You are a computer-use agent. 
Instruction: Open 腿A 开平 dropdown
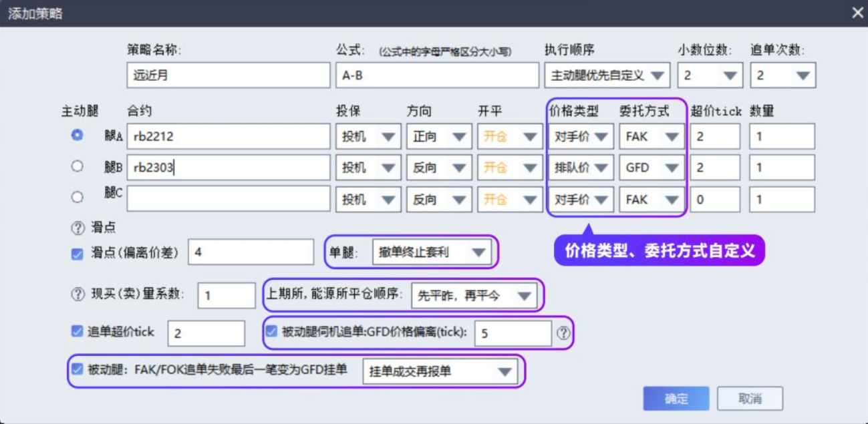(x=510, y=136)
